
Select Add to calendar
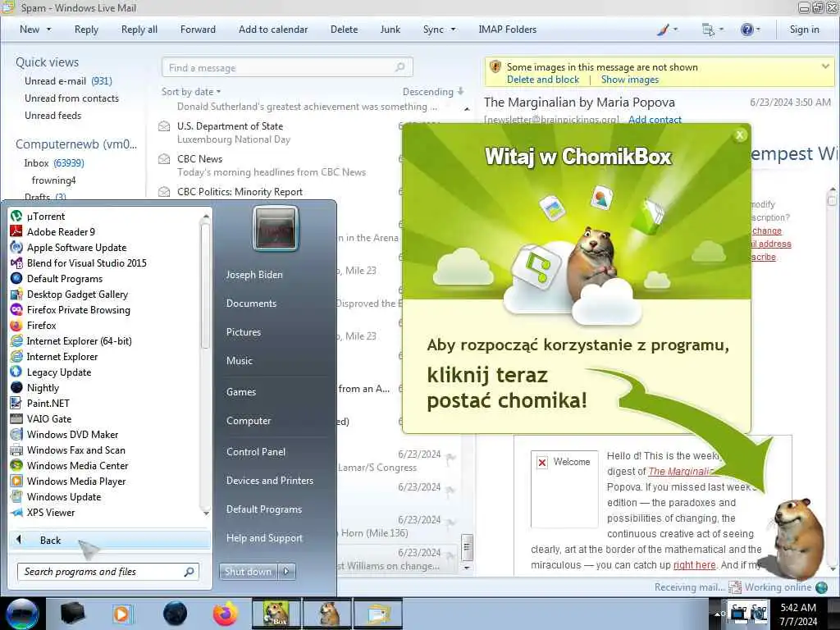click(x=273, y=30)
